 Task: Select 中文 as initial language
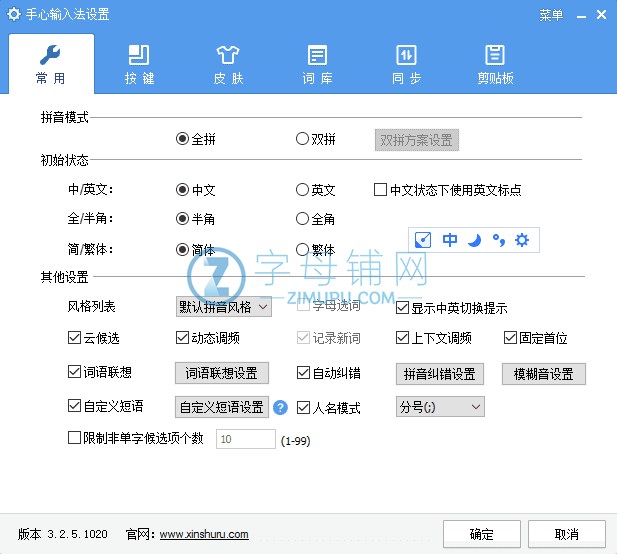[196, 190]
